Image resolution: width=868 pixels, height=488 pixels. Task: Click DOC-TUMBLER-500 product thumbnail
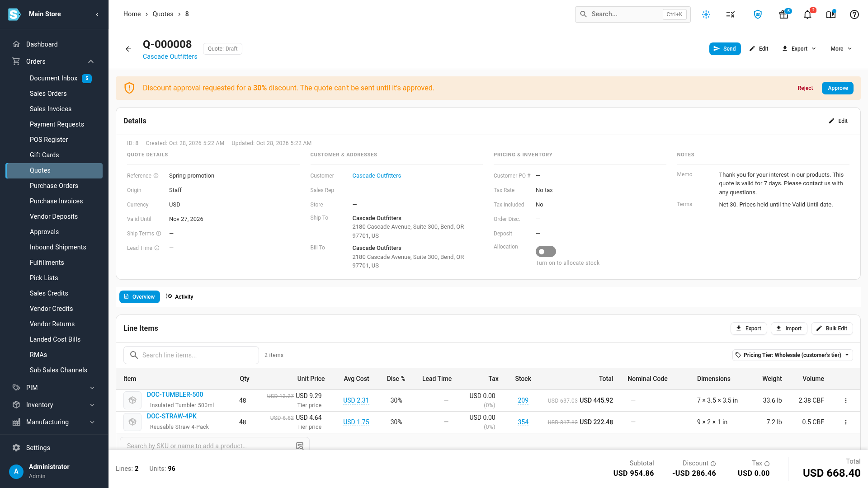pyautogui.click(x=132, y=400)
